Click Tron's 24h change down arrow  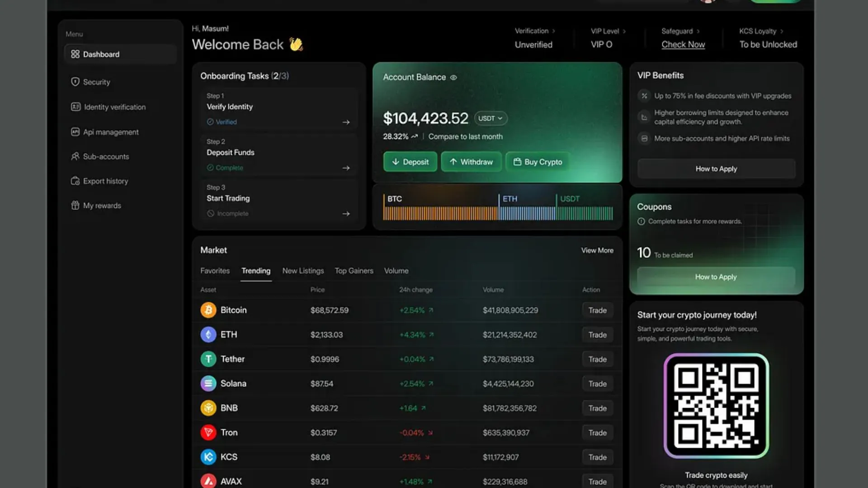click(430, 432)
